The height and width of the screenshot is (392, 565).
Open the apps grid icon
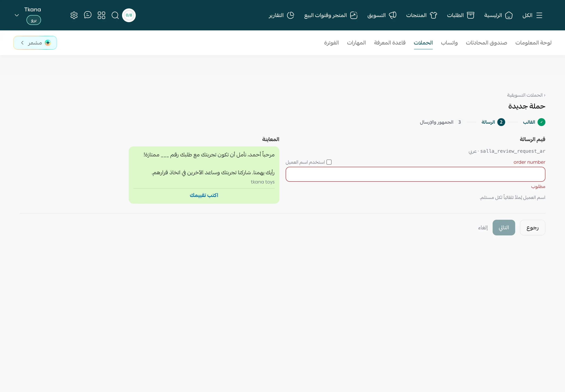[101, 15]
